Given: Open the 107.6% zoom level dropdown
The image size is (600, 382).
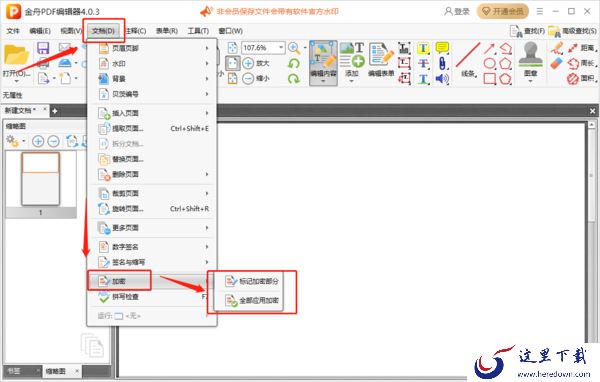Looking at the screenshot, I should (282, 47).
